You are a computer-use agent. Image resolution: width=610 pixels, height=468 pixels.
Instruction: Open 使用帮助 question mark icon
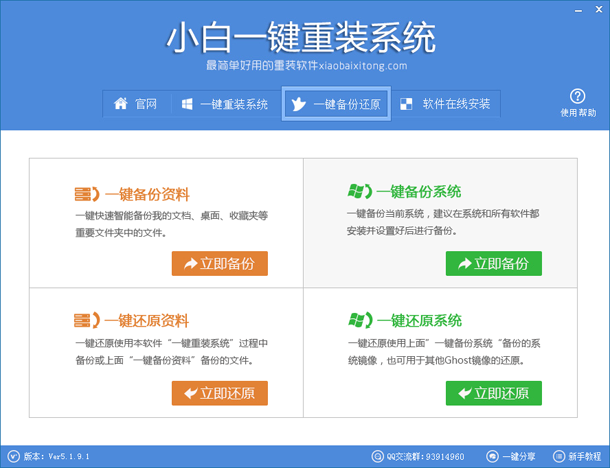577,96
